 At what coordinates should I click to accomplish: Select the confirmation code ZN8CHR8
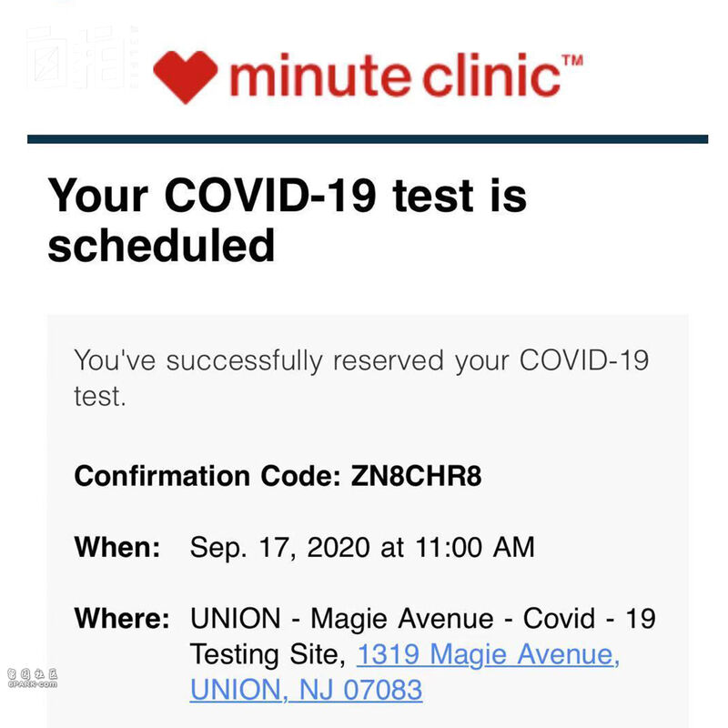pyautogui.click(x=416, y=475)
